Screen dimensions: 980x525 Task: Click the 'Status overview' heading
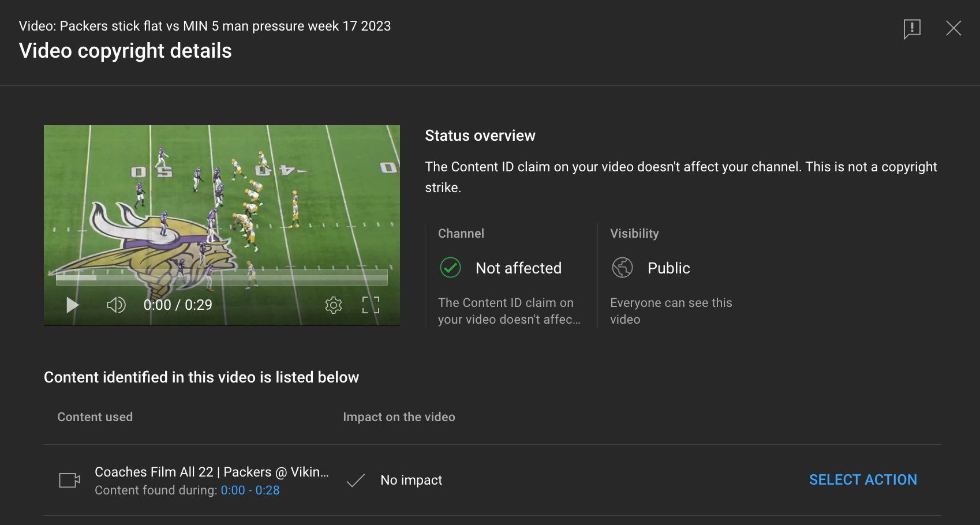tap(480, 136)
